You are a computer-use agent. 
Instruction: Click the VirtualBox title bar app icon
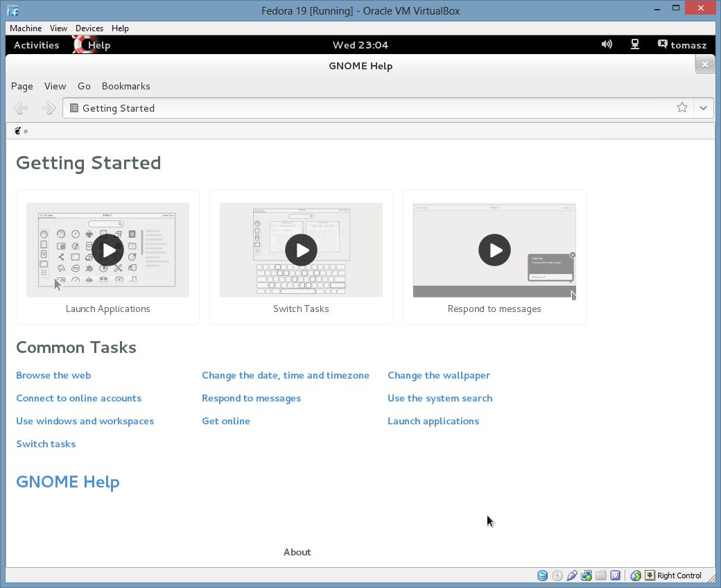point(13,10)
